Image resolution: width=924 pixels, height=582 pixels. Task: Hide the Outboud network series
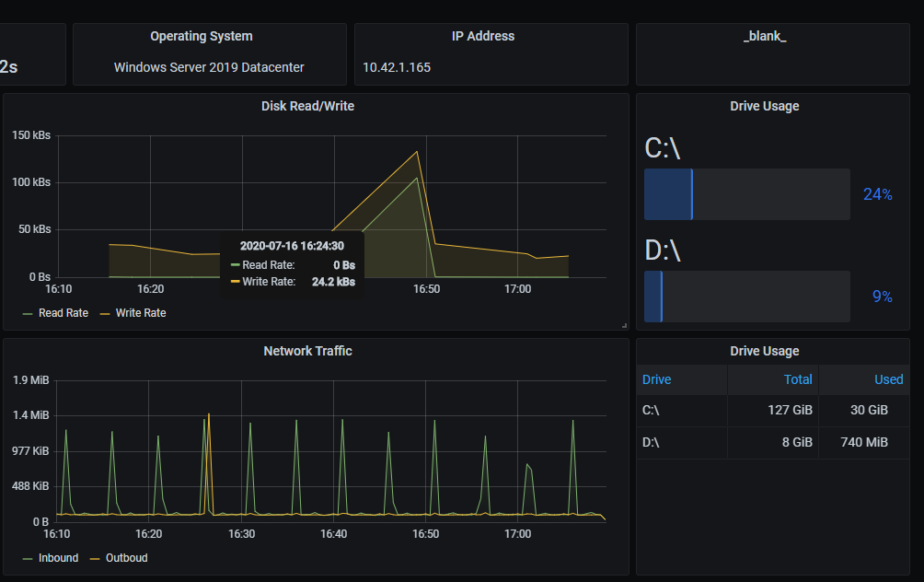pyautogui.click(x=125, y=558)
